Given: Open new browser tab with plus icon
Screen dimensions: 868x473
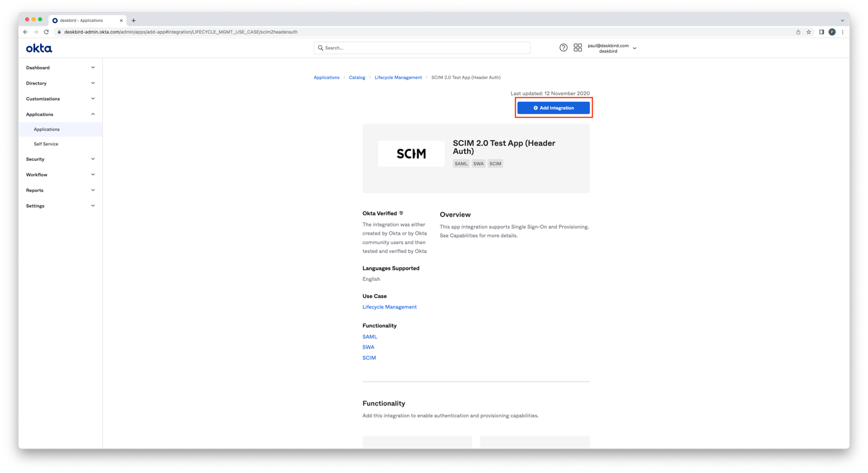Looking at the screenshot, I should coord(133,21).
